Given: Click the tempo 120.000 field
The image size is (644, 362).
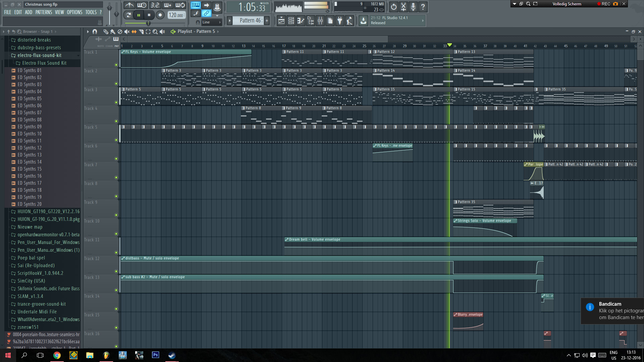Looking at the screenshot, I should pyautogui.click(x=176, y=15).
